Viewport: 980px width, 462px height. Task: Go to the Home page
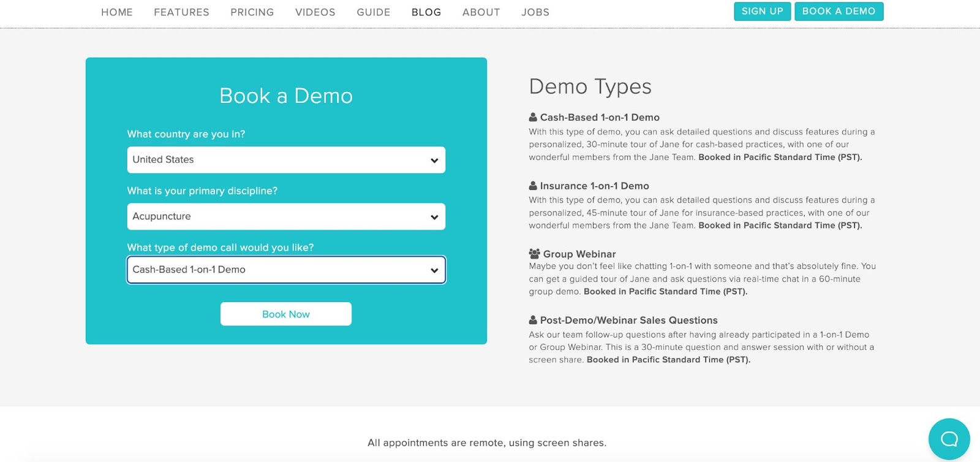[x=117, y=12]
